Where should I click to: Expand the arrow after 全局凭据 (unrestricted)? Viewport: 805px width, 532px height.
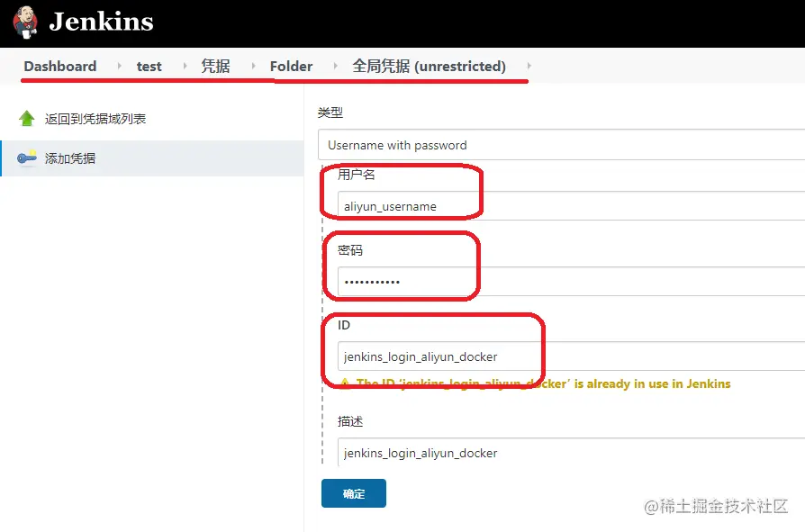click(x=529, y=66)
